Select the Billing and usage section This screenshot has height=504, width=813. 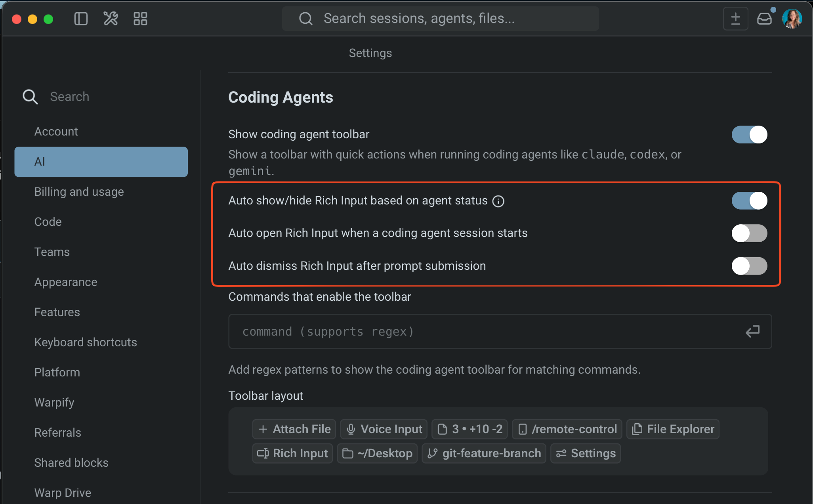(x=79, y=191)
